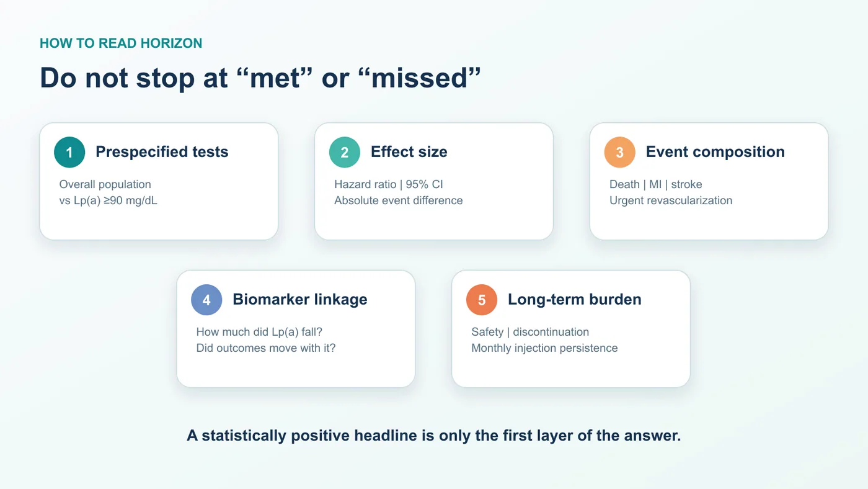Screen dimensions: 868x489
Task: Click the Absolute event difference text
Action: pyautogui.click(x=399, y=200)
